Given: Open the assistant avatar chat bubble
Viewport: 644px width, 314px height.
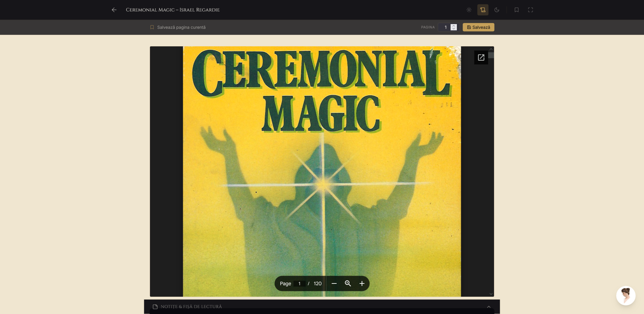Looking at the screenshot, I should [626, 295].
